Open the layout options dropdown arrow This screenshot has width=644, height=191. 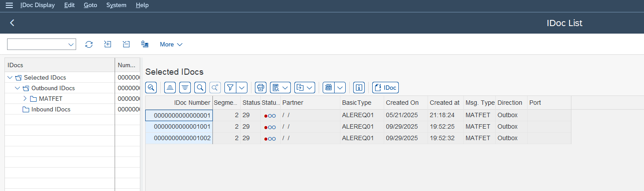click(340, 88)
